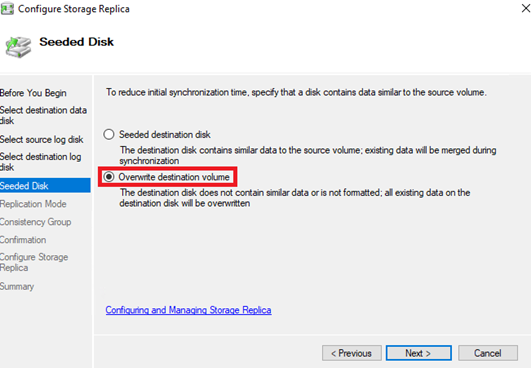The width and height of the screenshot is (531, 368).
Task: Choose the Replication Mode step in the sidebar
Action: (x=33, y=204)
